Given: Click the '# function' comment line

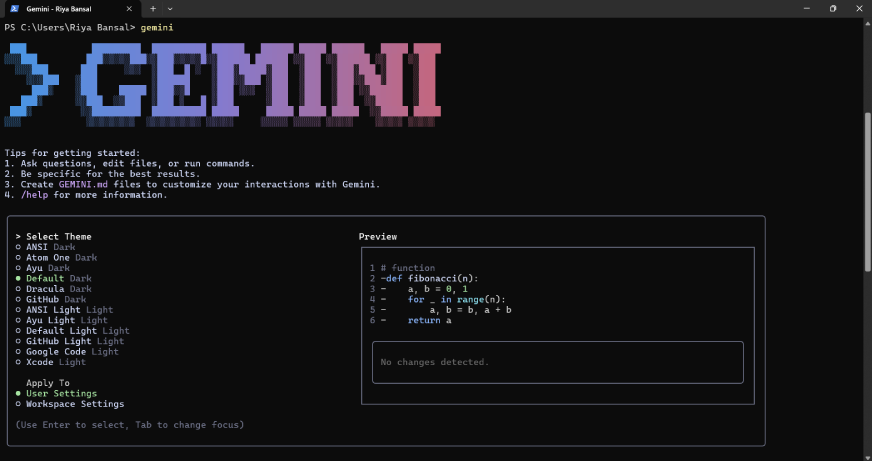Looking at the screenshot, I should tap(408, 268).
